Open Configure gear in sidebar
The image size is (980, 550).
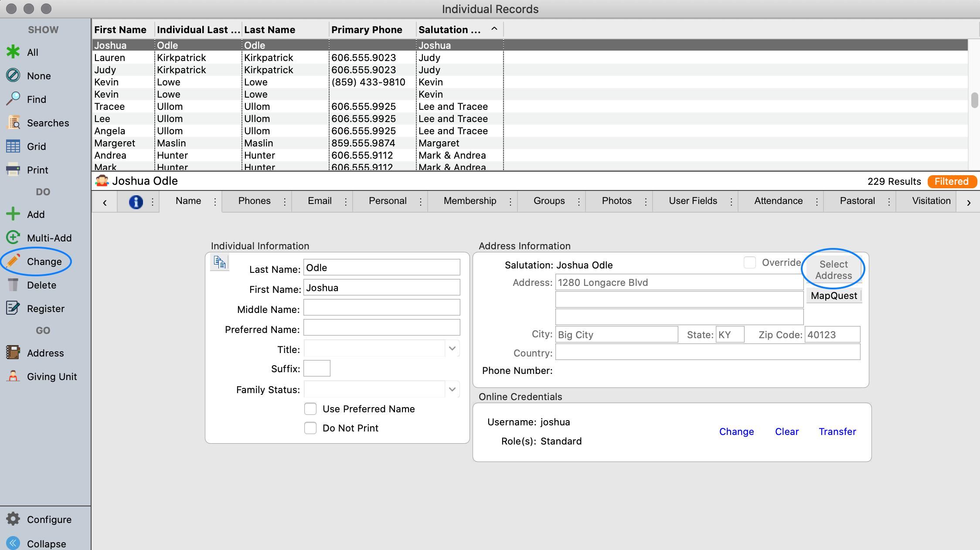tap(13, 519)
